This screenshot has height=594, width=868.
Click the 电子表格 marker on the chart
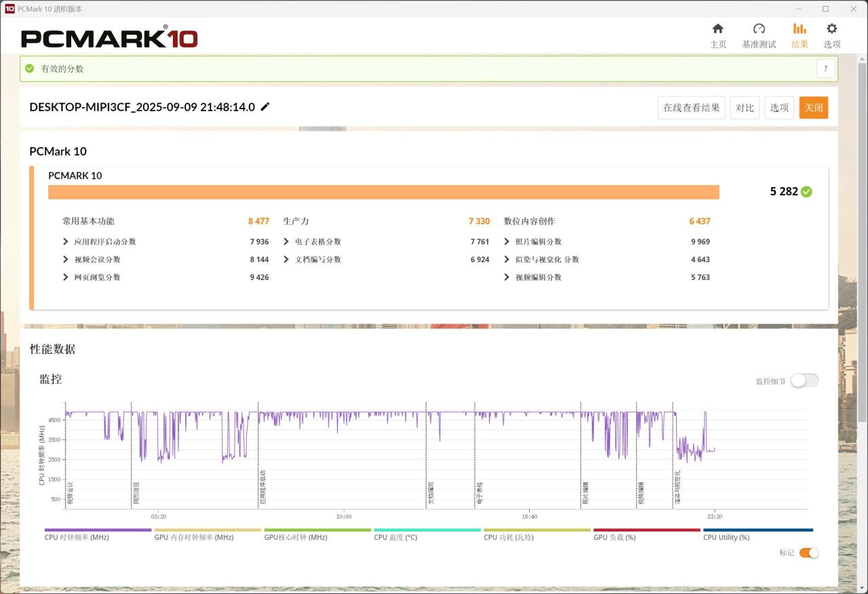click(x=479, y=493)
